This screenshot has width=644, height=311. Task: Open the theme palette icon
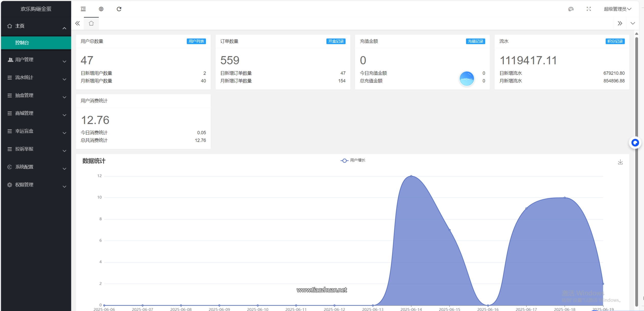pos(571,9)
